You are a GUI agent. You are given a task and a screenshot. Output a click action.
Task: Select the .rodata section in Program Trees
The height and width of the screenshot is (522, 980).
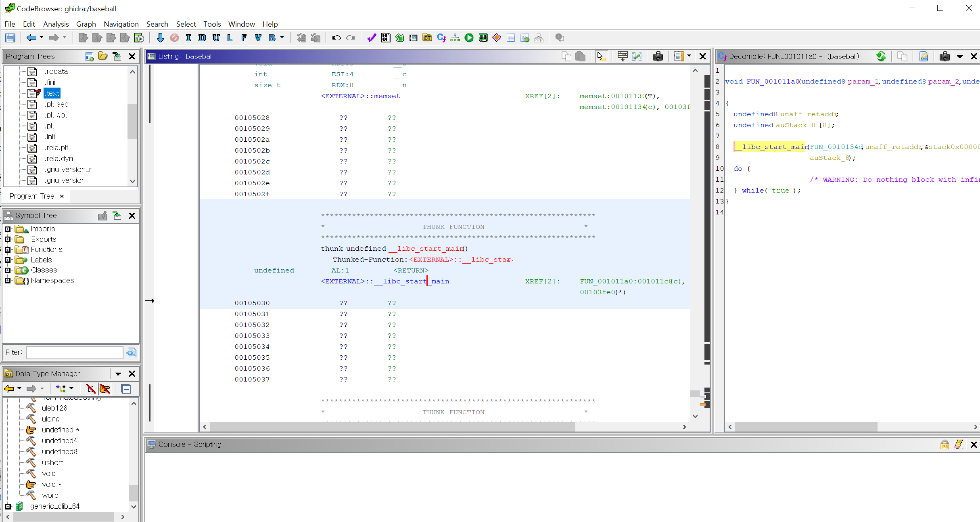pyautogui.click(x=56, y=71)
